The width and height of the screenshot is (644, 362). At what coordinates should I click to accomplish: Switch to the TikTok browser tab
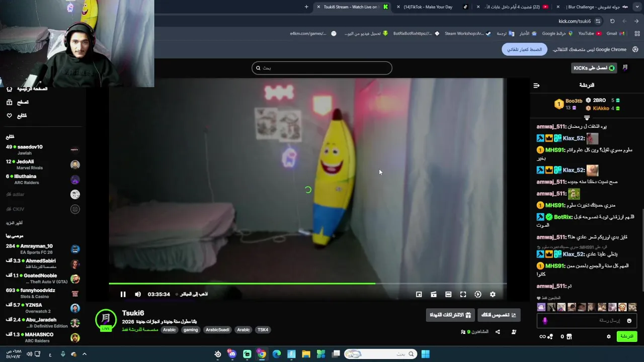point(433,7)
